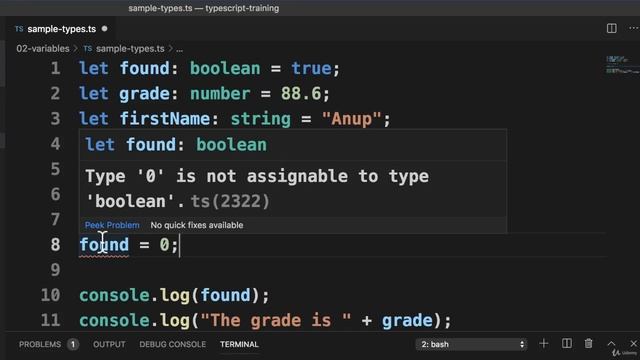
Task: Click 'firstName' identifier on line 3
Action: coord(164,119)
